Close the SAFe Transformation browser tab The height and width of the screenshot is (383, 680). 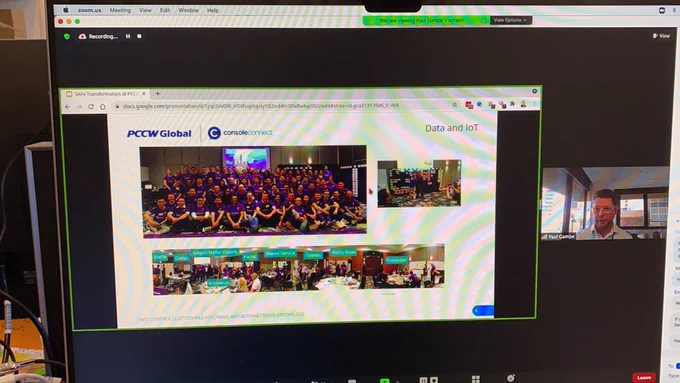144,94
